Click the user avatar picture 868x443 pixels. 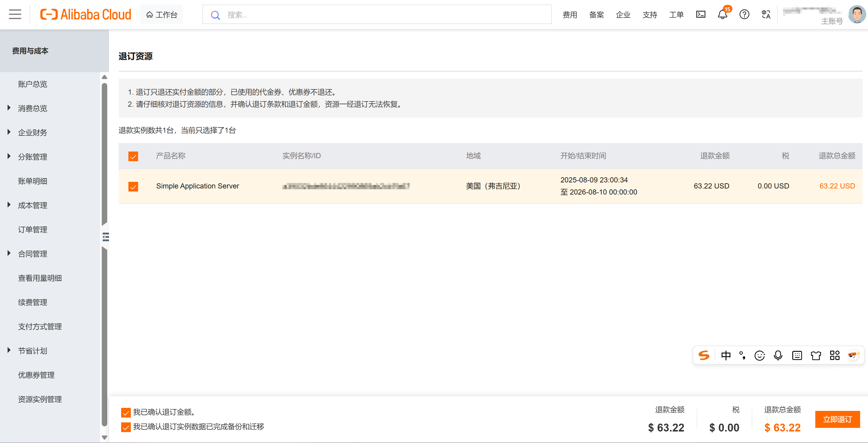tap(856, 15)
